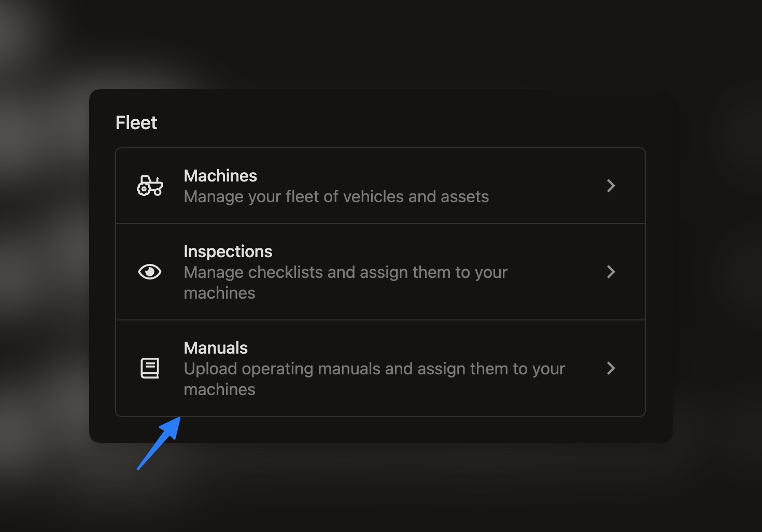Image resolution: width=762 pixels, height=532 pixels.
Task: Click the tractor icon beside Machines
Action: pyautogui.click(x=150, y=186)
